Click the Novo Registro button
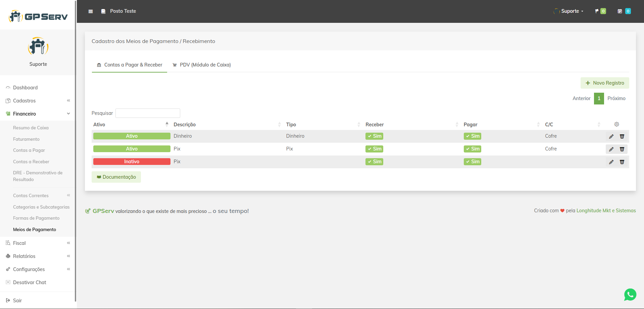 tap(604, 83)
